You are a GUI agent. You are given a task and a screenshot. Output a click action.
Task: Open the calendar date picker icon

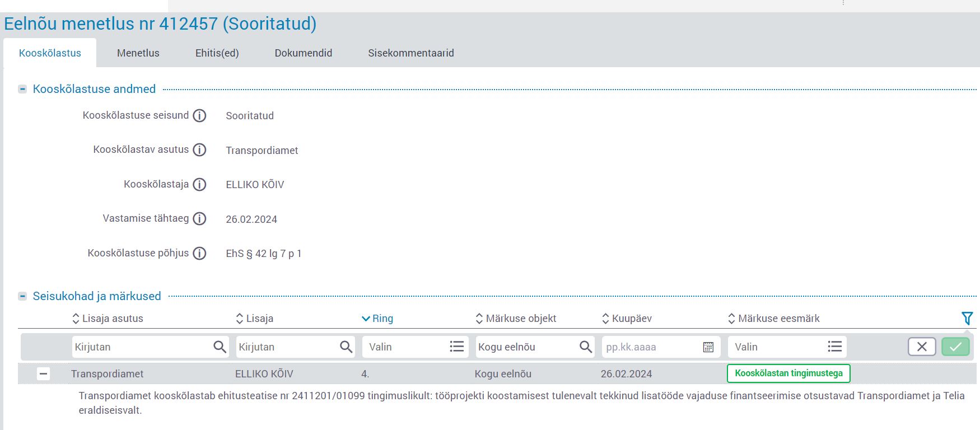708,347
